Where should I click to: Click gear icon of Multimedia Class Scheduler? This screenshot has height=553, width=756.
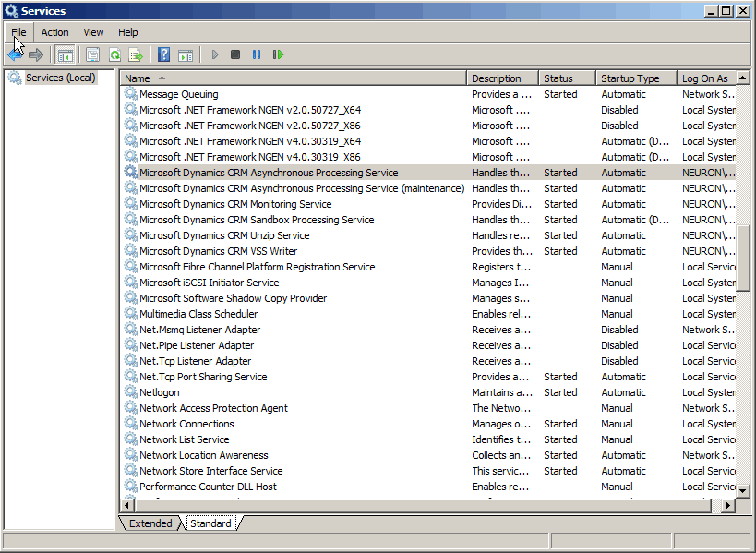click(131, 313)
